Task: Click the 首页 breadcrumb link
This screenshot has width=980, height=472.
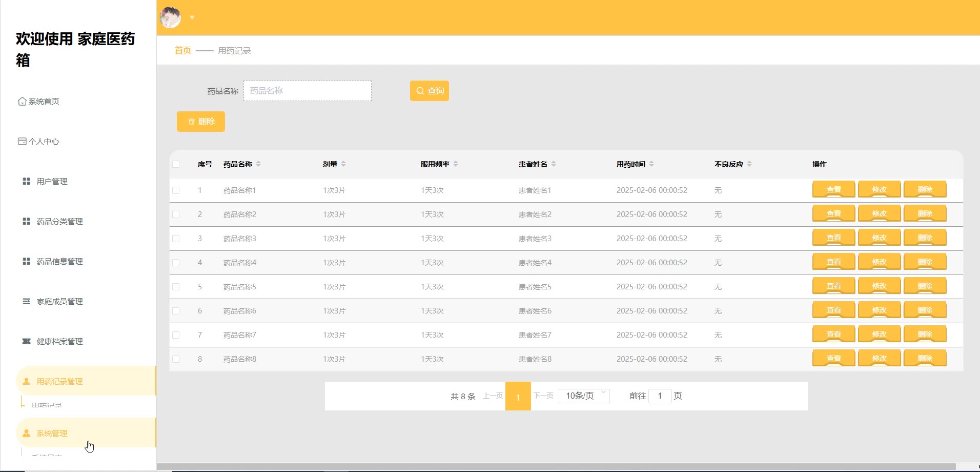Action: pyautogui.click(x=182, y=50)
